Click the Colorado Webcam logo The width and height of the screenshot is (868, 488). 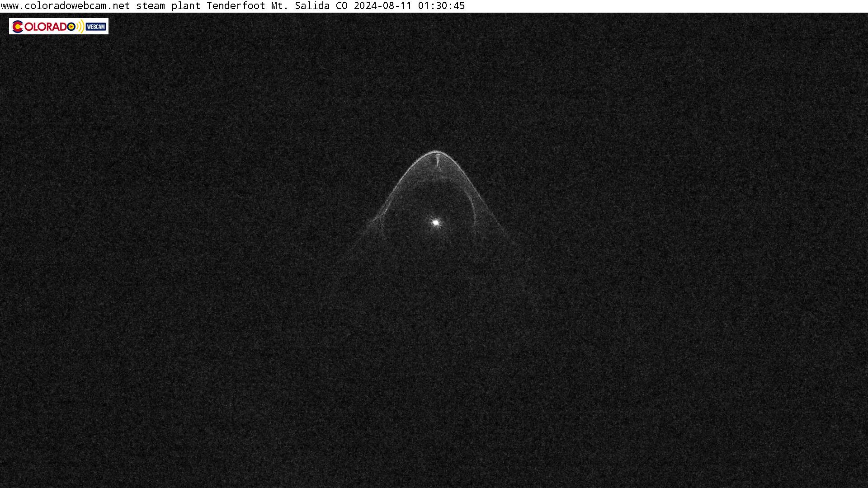tap(59, 26)
